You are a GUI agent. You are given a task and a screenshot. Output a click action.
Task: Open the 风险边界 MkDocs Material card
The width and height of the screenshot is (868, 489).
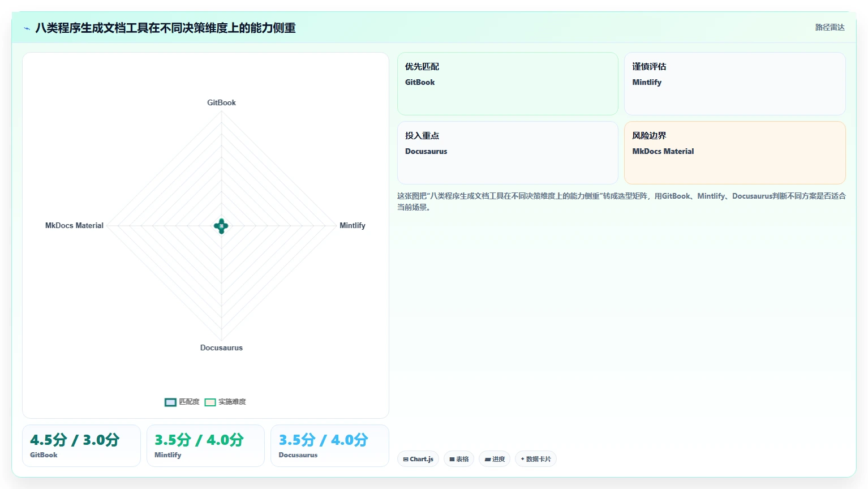pyautogui.click(x=734, y=153)
